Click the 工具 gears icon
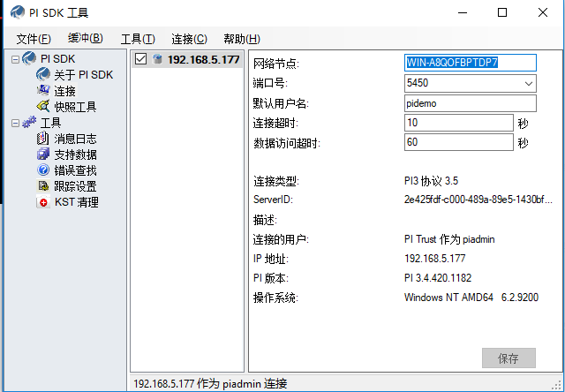This screenshot has width=565, height=392. (x=29, y=122)
